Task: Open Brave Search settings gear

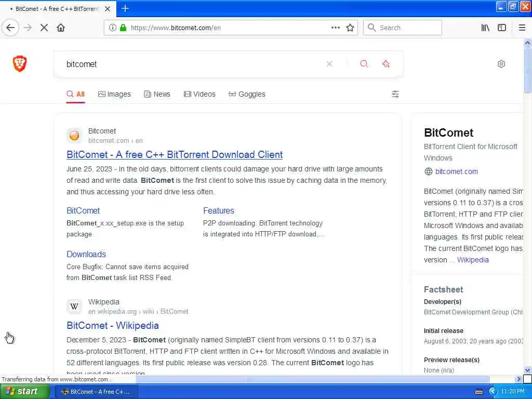Action: pos(501,64)
